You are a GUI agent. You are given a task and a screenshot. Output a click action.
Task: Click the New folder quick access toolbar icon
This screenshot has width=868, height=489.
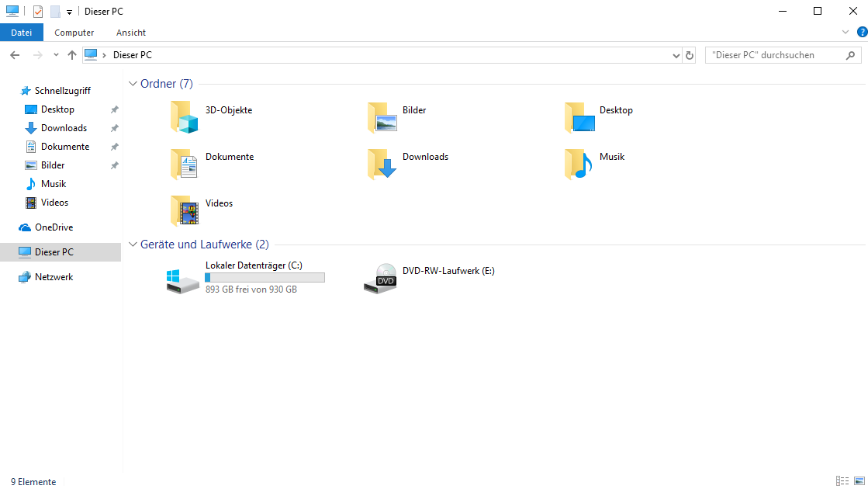pos(55,11)
